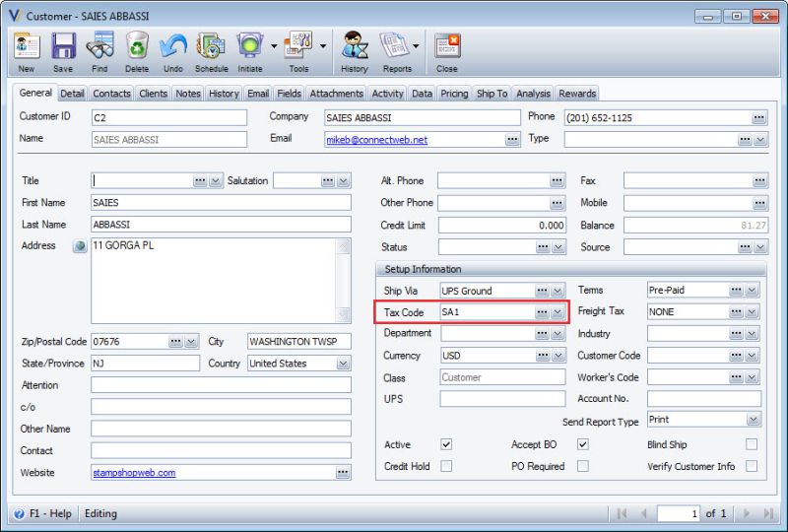Open the Contacts tab
The height and width of the screenshot is (532, 788).
[111, 94]
